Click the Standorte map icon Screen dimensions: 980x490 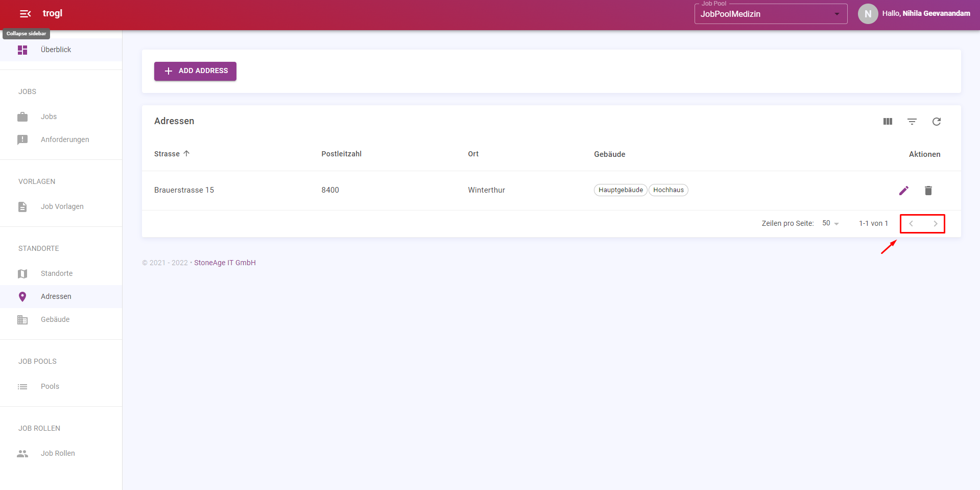pyautogui.click(x=22, y=273)
